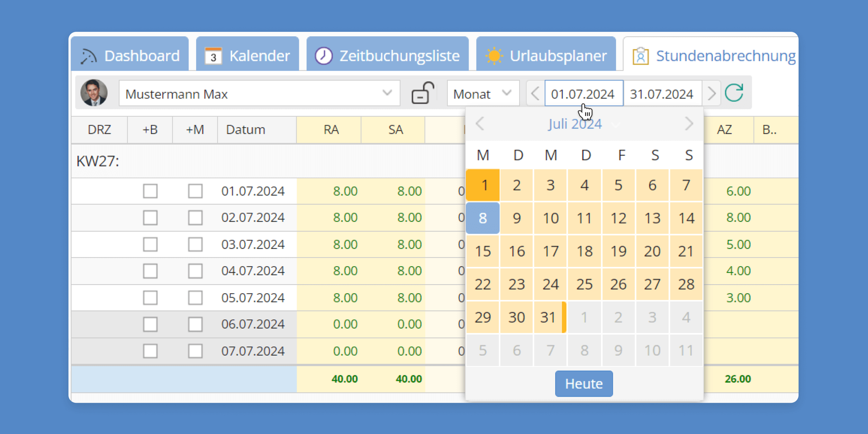Switch to the Urlaubsplaner tab
The width and height of the screenshot is (868, 434).
coord(546,55)
